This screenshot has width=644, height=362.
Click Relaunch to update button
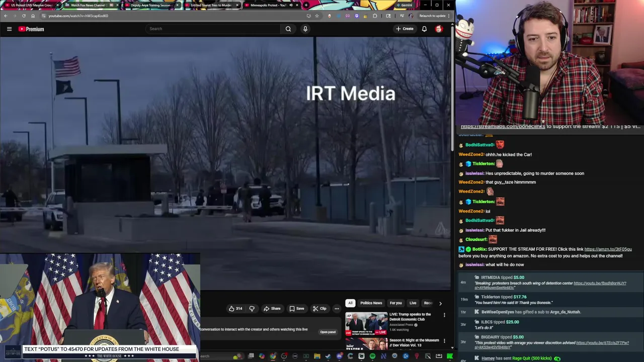432,16
